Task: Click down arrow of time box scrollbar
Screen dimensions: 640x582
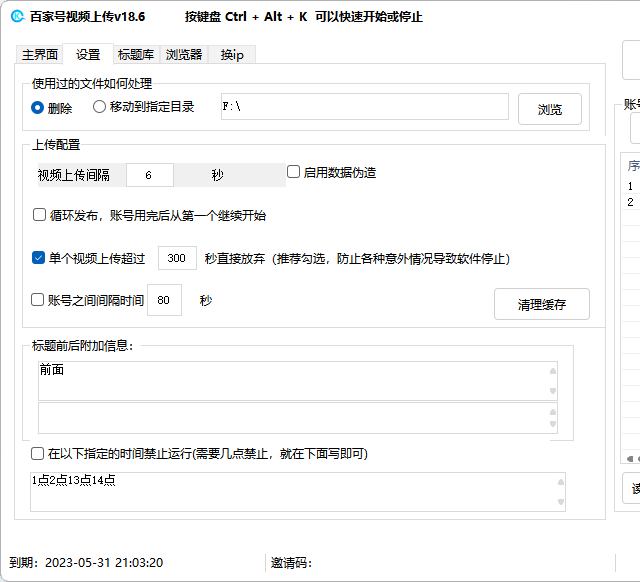Action: pyautogui.click(x=561, y=502)
